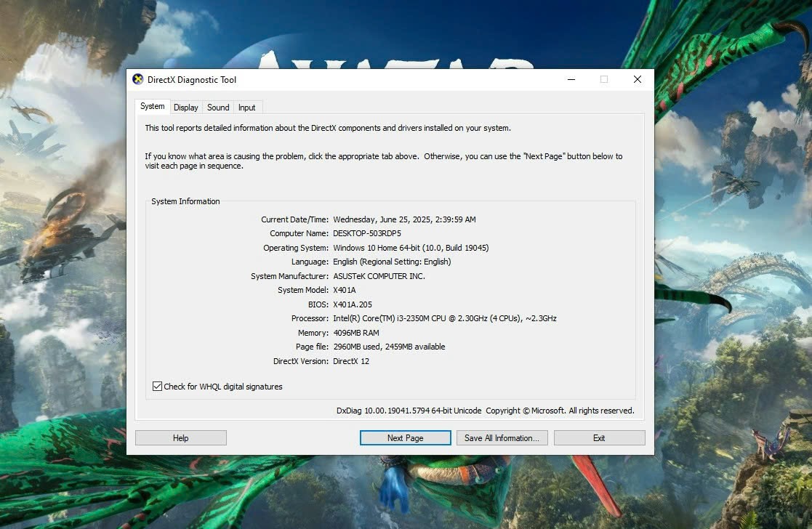Close the DirectX Diagnostic Tool window
The height and width of the screenshot is (529, 812).
tap(638, 79)
